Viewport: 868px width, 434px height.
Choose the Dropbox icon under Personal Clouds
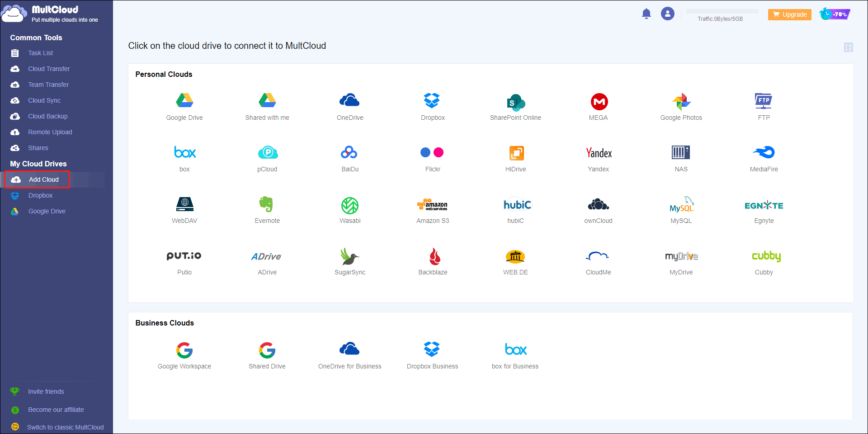pyautogui.click(x=432, y=100)
